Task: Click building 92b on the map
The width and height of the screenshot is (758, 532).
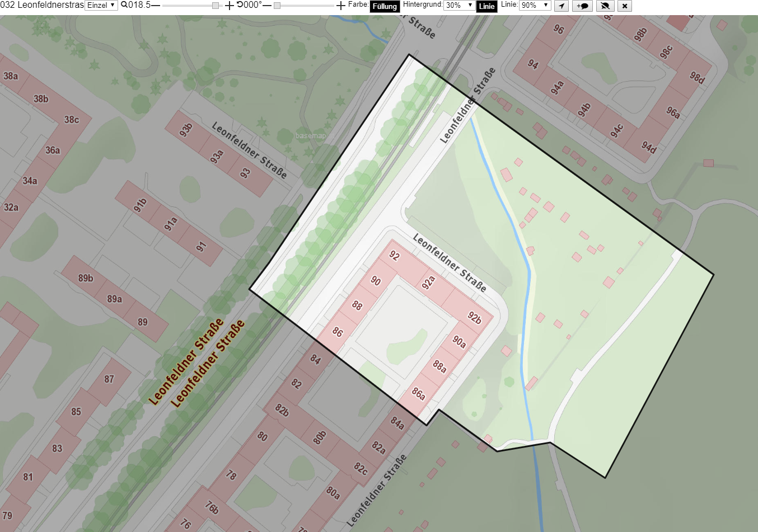Action: pos(474,317)
